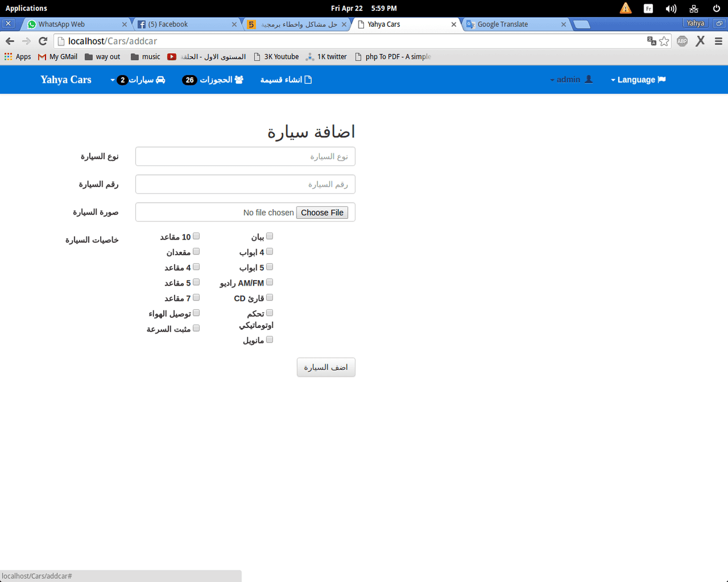Screen dimensions: 728x582
Task: Open the music bookmark folder
Action: point(146,56)
